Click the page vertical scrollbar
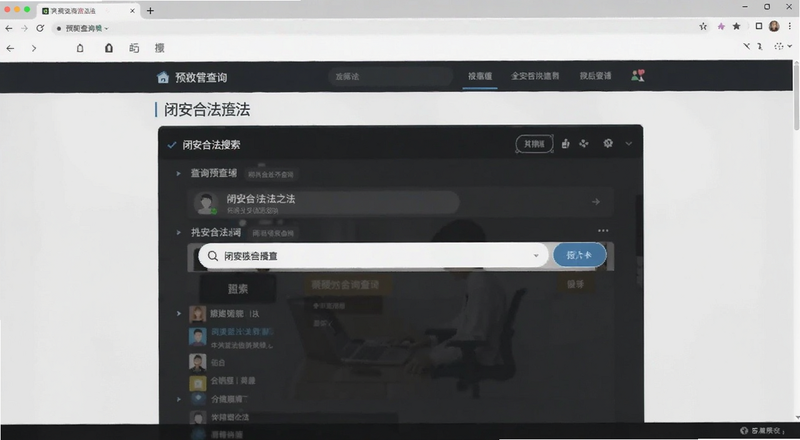Viewport: 800px width, 440px height. [796, 97]
